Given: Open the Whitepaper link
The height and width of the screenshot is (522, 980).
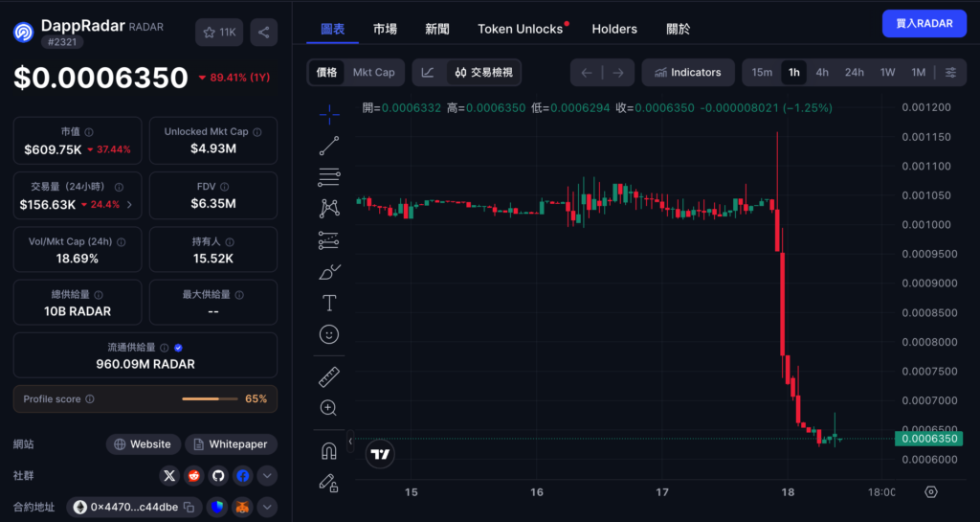Looking at the screenshot, I should [x=232, y=444].
